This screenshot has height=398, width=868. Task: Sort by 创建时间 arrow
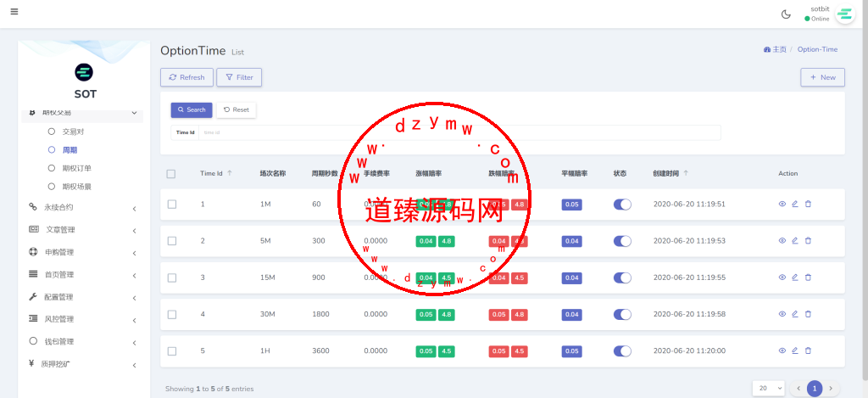point(686,173)
